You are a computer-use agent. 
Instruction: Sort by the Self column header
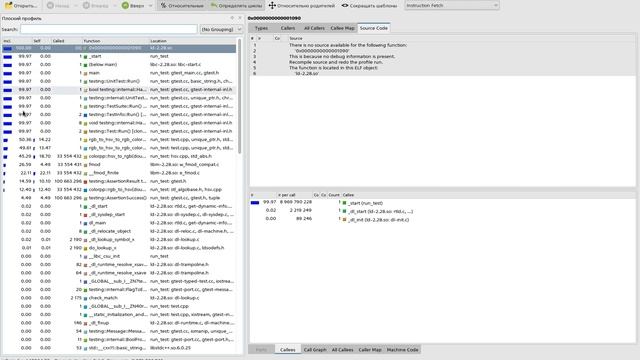pos(42,41)
